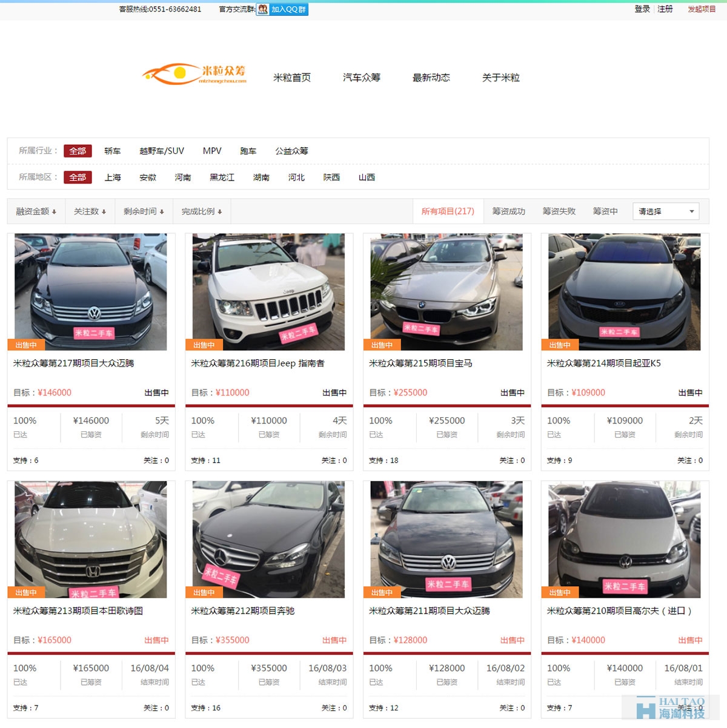Filter region by 黑龙江

[x=222, y=177]
